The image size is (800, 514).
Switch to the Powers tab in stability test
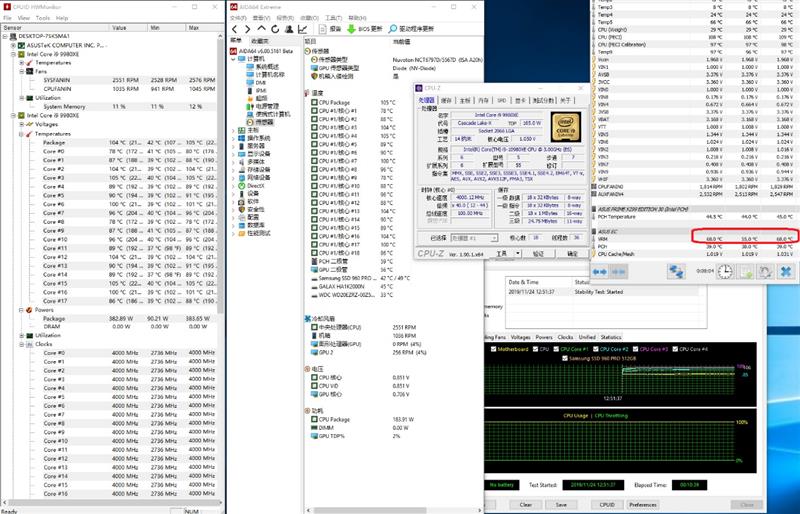coord(544,337)
